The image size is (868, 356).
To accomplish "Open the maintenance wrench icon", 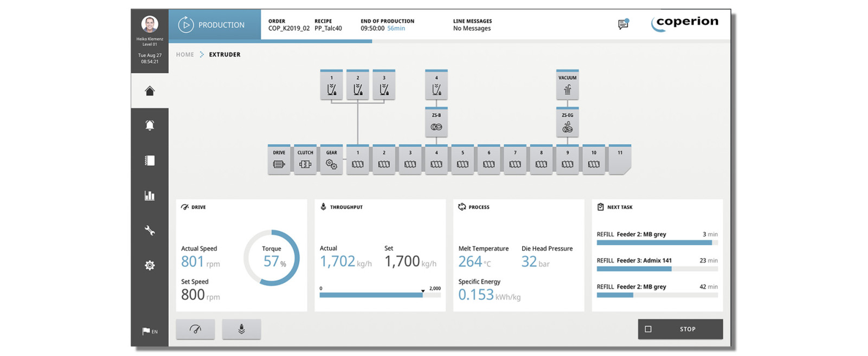I will (x=150, y=230).
